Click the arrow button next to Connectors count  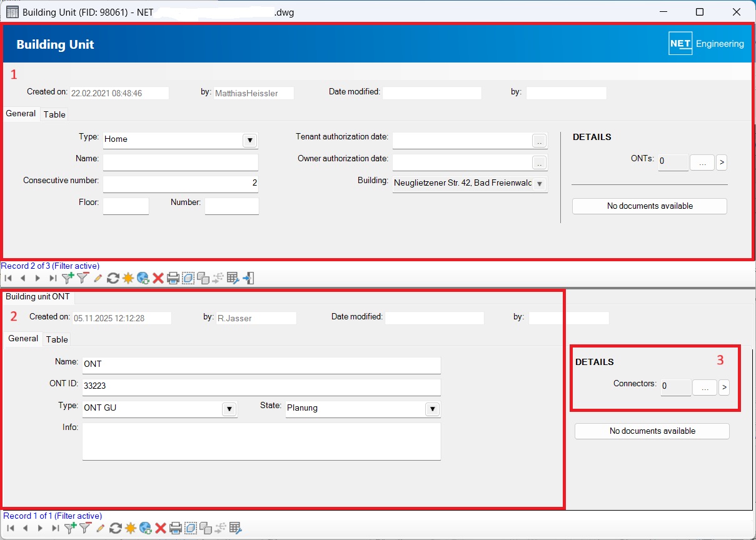click(724, 387)
